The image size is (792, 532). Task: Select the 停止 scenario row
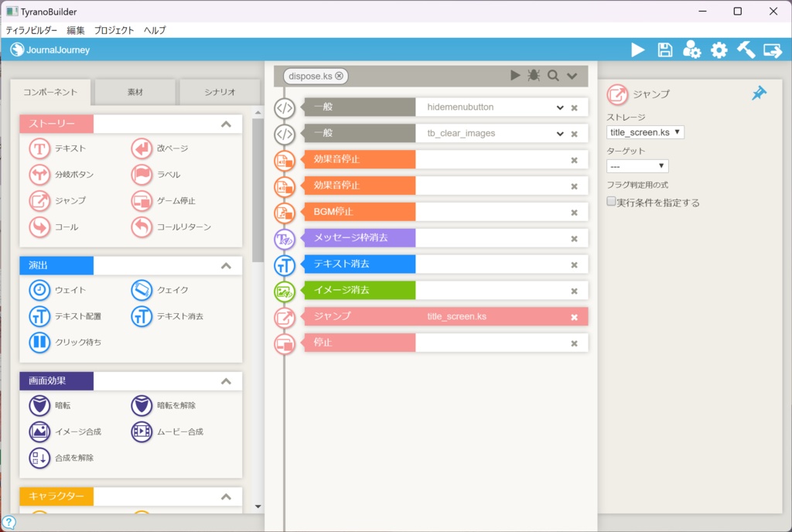446,343
